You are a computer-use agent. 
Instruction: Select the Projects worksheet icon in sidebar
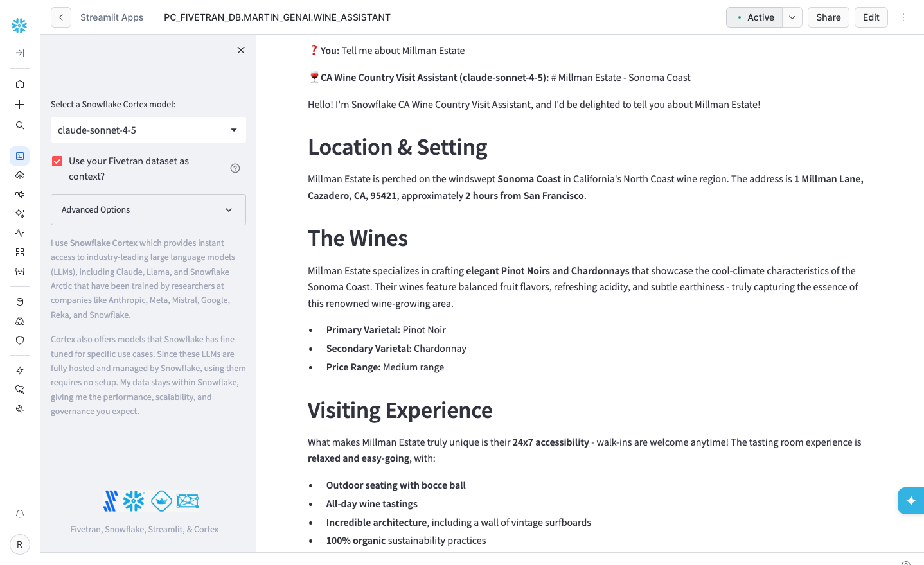pos(20,156)
